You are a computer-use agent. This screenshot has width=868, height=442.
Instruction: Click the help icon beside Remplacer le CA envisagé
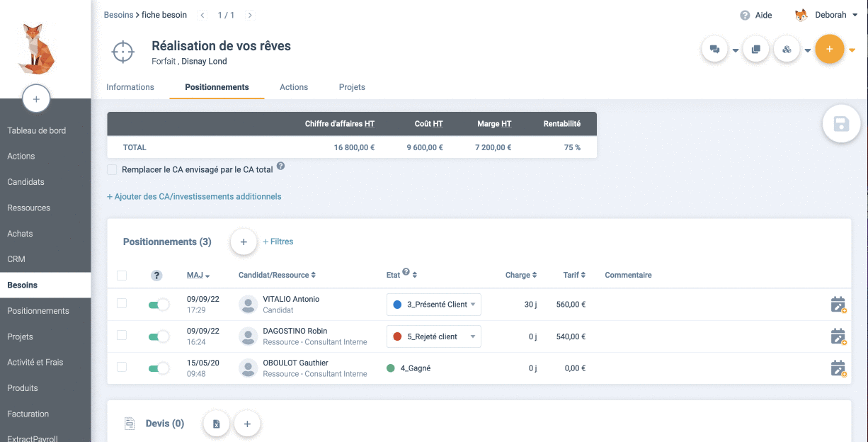[x=281, y=166]
